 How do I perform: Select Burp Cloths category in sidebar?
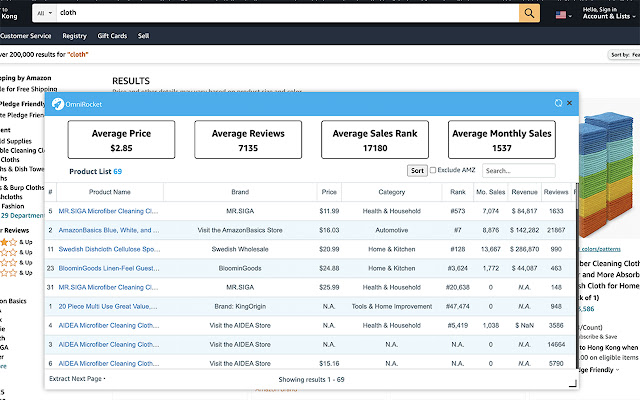click(22, 188)
